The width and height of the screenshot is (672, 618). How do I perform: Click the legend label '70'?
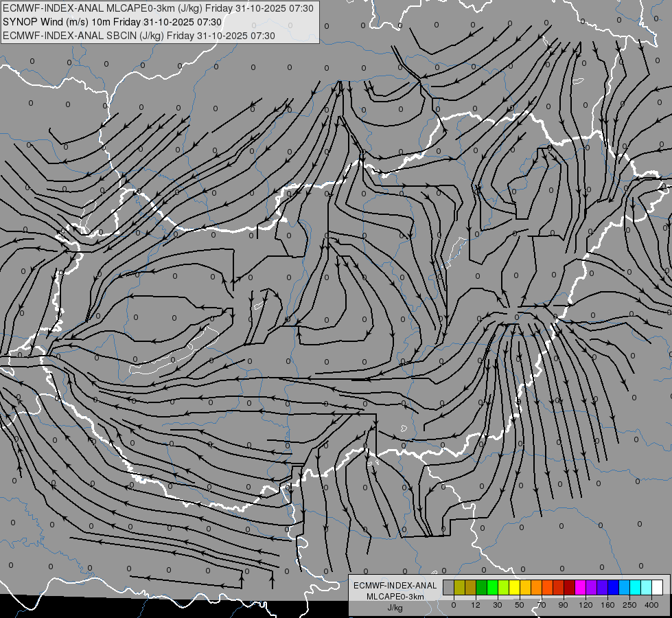[542, 605]
